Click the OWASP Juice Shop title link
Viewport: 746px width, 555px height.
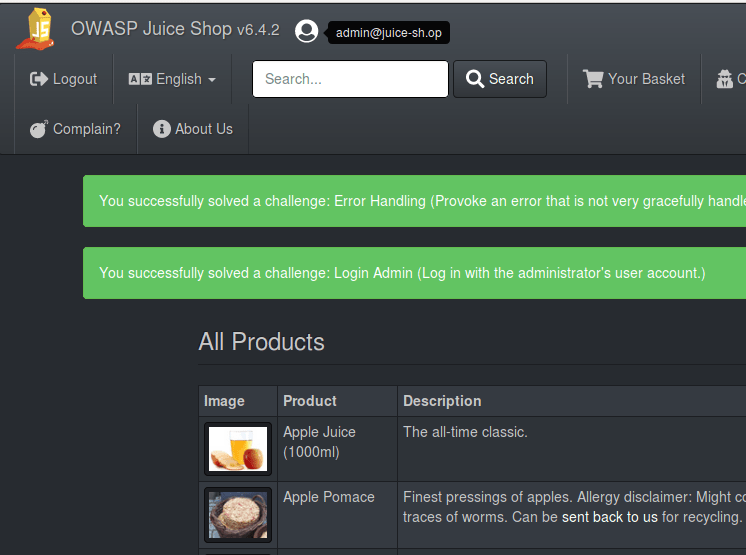pyautogui.click(x=175, y=29)
